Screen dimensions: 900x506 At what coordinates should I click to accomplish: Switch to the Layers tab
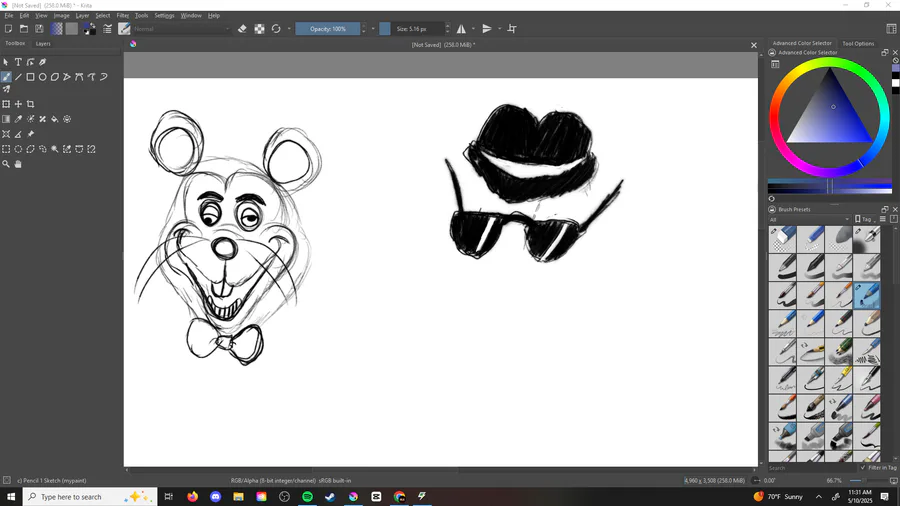[43, 44]
